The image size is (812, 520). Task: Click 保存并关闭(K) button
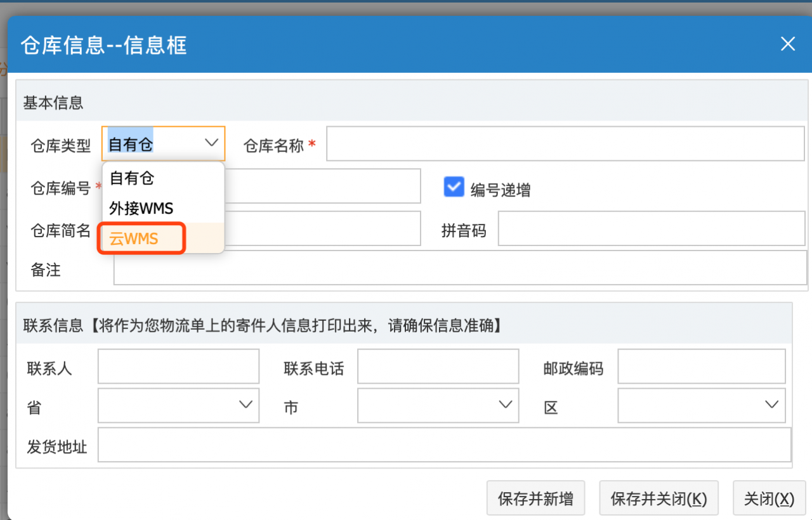click(658, 498)
